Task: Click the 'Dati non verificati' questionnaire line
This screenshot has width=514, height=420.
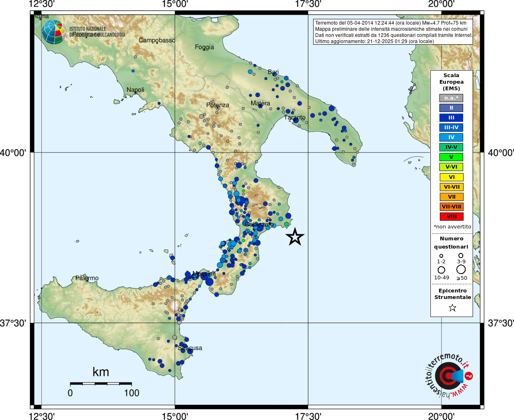Action: [x=394, y=35]
